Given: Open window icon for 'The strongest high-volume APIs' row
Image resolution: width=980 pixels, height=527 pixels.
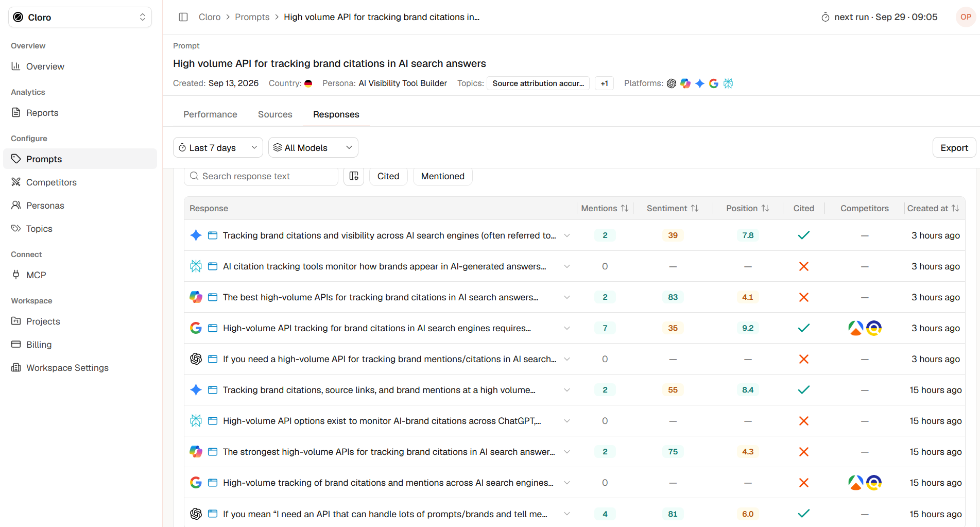Looking at the screenshot, I should pos(213,452).
